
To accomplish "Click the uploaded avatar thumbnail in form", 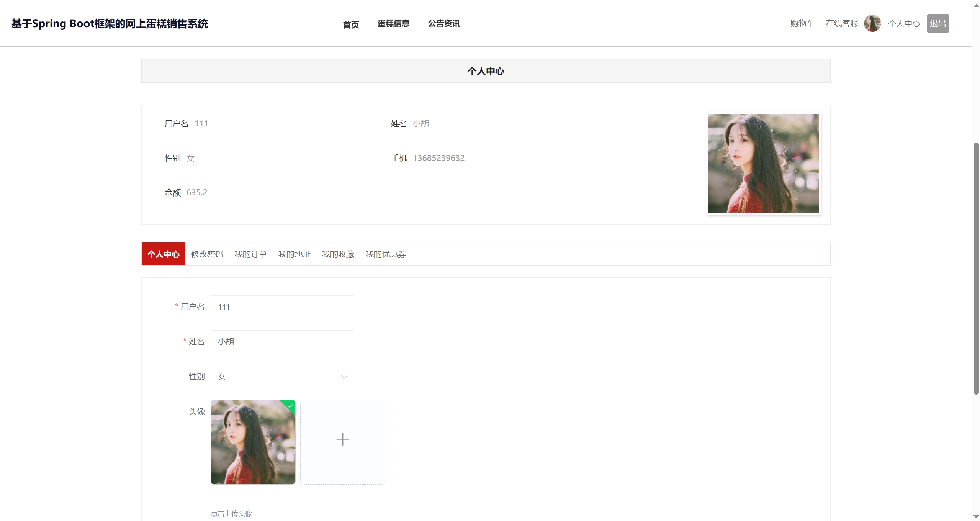I will [253, 442].
